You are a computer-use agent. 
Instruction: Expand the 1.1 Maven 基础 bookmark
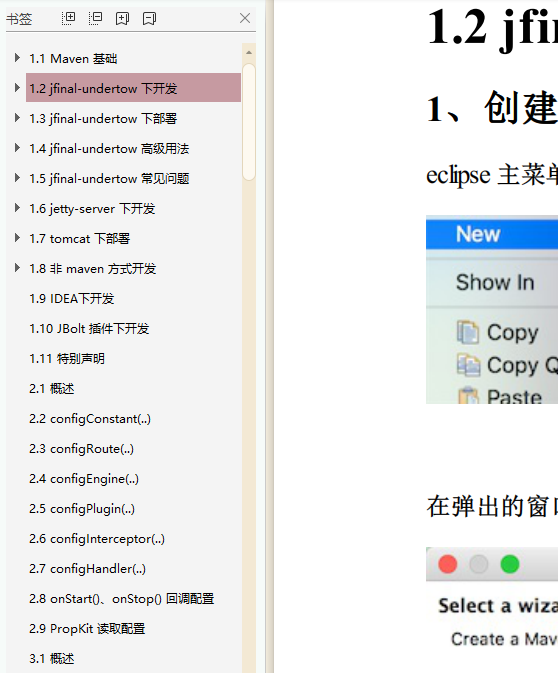[17, 58]
